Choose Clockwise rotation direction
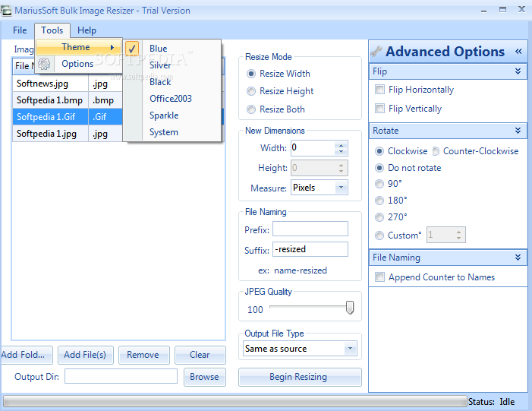532x411 pixels. pyautogui.click(x=379, y=151)
